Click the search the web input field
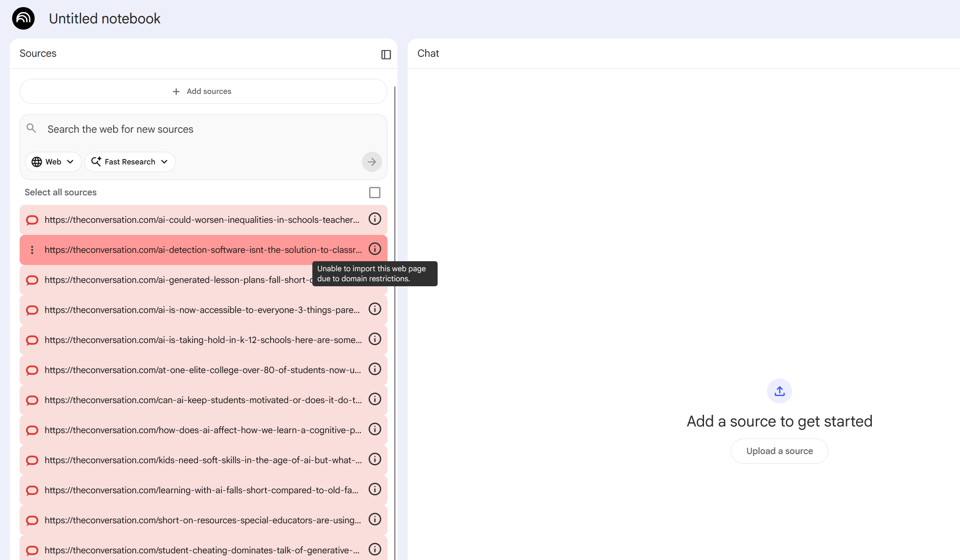Image resolution: width=960 pixels, height=560 pixels. pyautogui.click(x=167, y=129)
